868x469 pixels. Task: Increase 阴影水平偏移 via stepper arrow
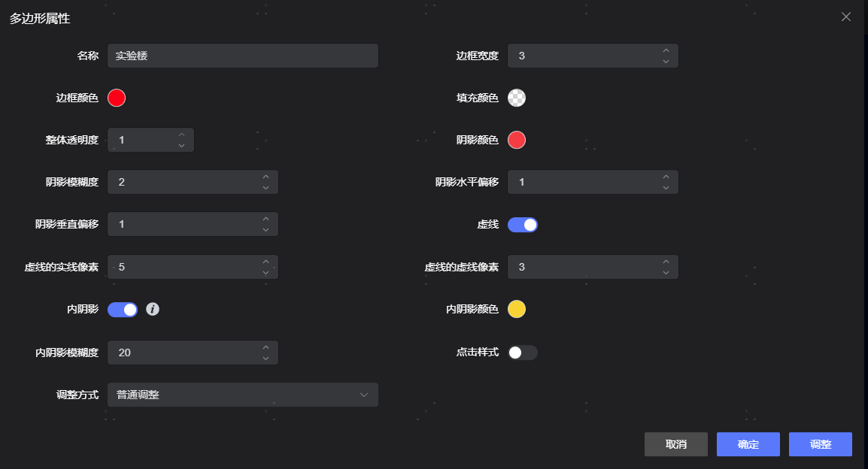[x=666, y=177]
